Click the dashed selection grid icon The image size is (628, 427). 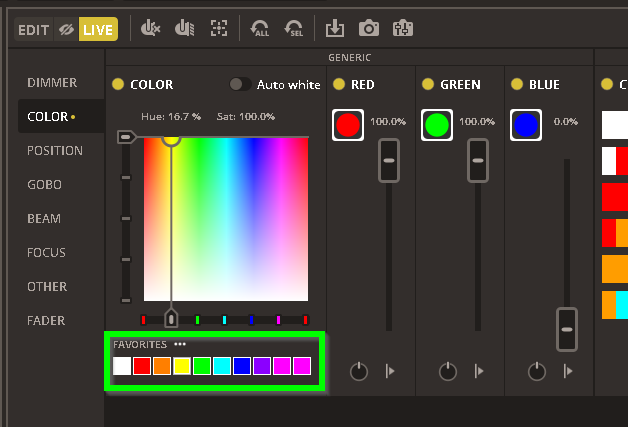tap(219, 29)
